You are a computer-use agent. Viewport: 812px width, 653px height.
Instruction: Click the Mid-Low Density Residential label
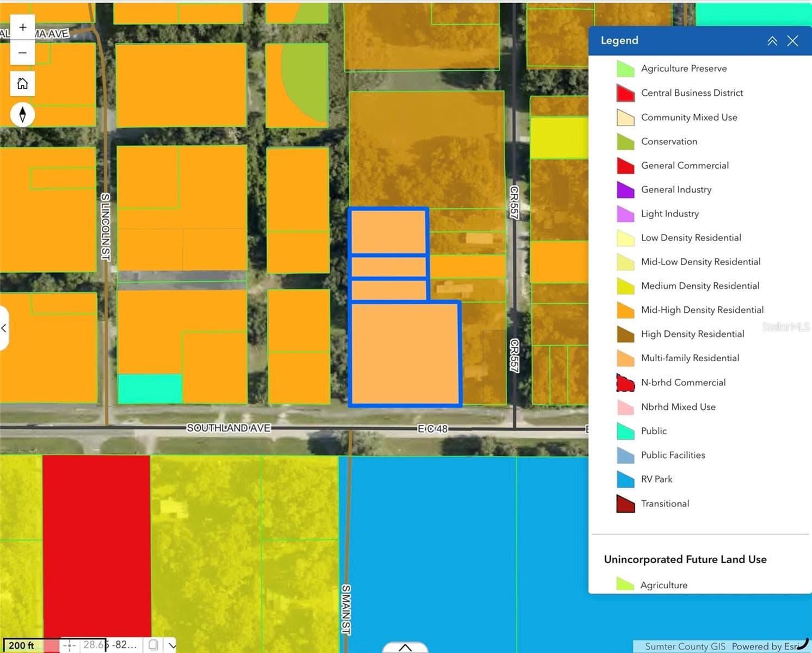(700, 262)
